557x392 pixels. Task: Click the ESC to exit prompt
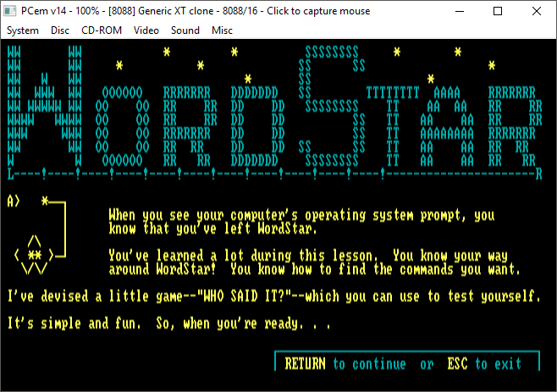[484, 364]
